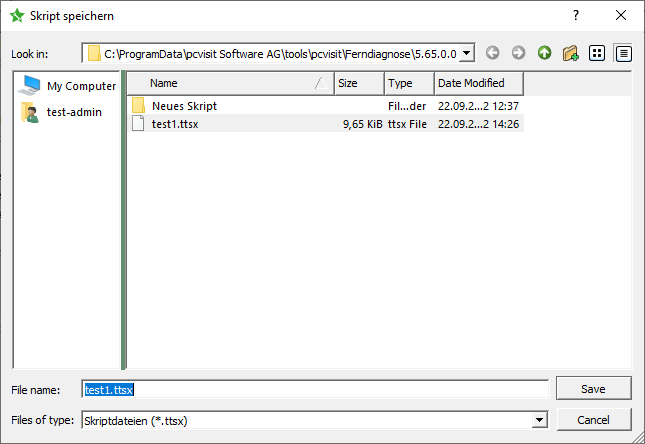Select the test1.ttsx file entry

pyautogui.click(x=176, y=124)
